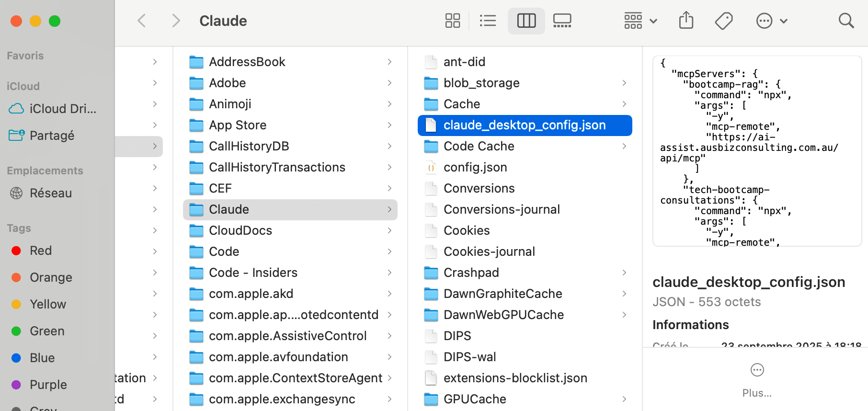
Task: Click the search magnifier icon
Action: click(x=846, y=21)
